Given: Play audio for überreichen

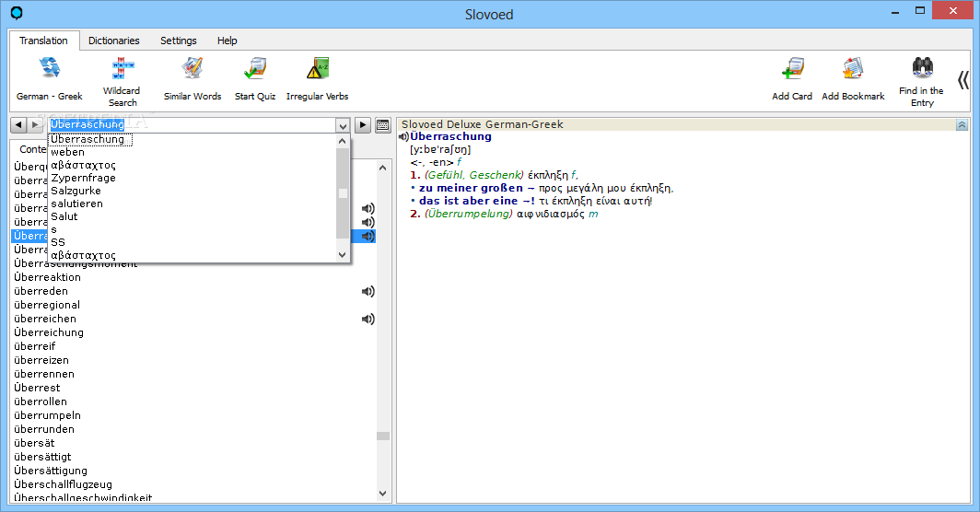Looking at the screenshot, I should coord(368,319).
